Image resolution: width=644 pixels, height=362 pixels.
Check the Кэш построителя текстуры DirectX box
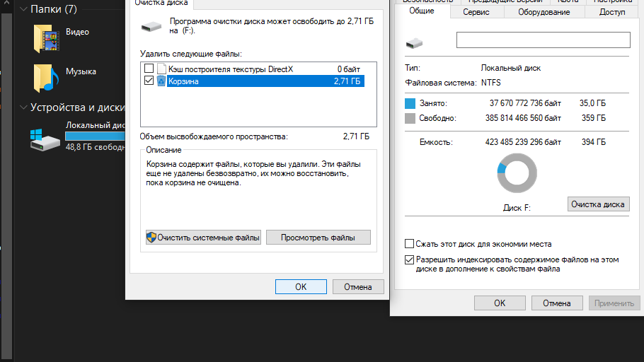point(149,69)
